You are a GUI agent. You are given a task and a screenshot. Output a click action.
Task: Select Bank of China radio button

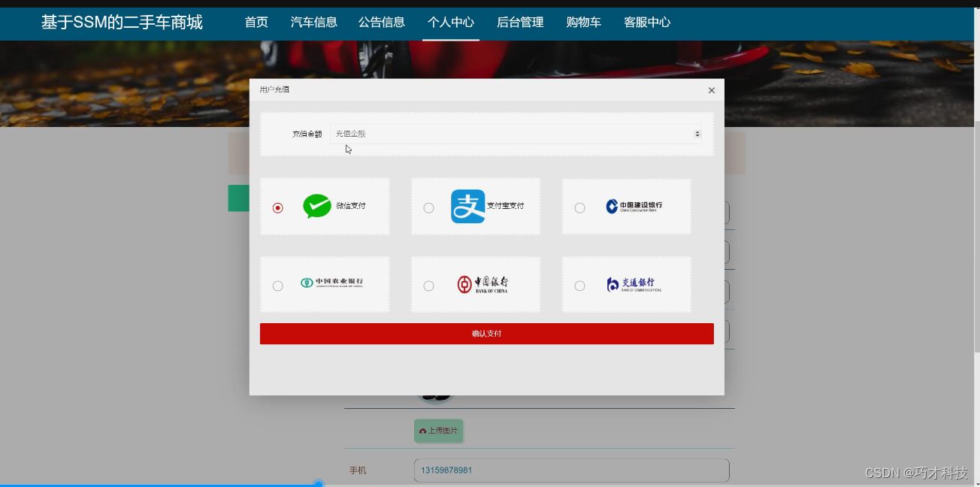point(428,286)
